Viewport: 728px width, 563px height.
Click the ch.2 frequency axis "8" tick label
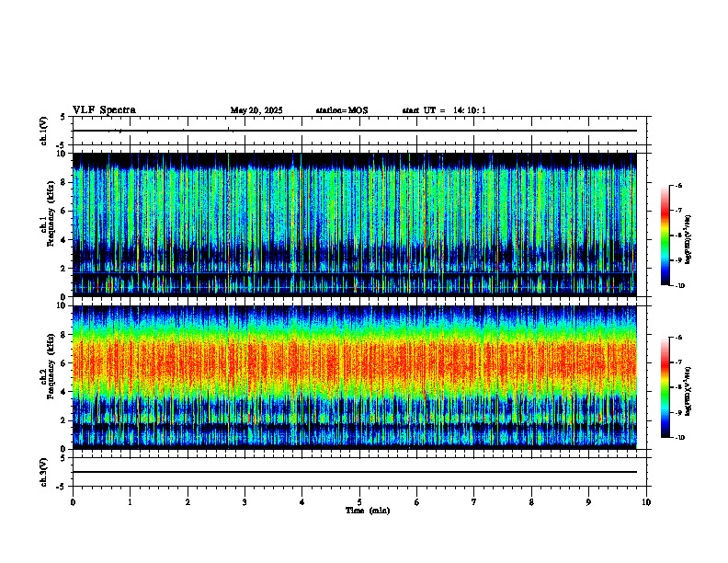[63, 335]
